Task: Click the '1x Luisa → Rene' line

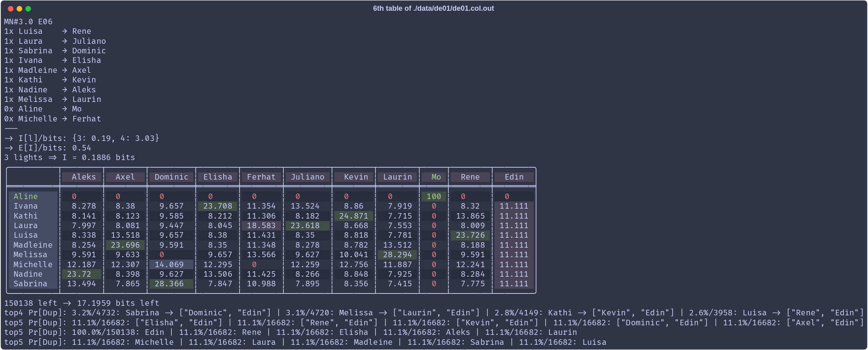Action: pos(48,31)
